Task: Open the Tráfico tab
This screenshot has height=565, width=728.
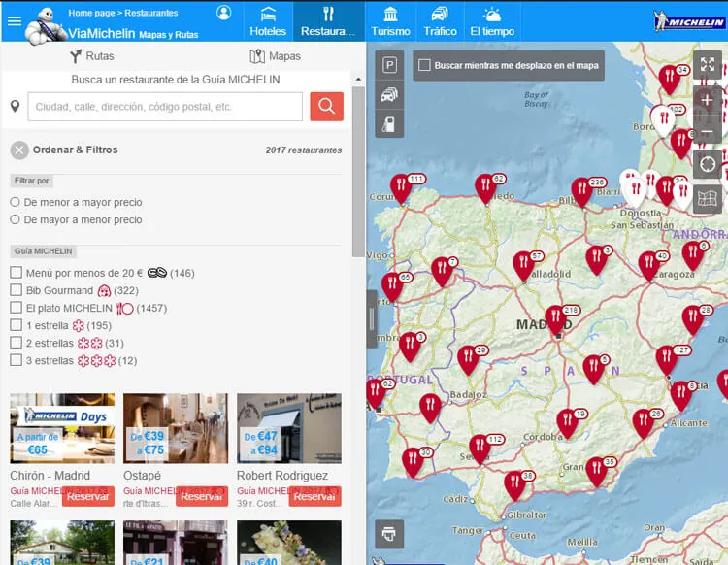Action: pyautogui.click(x=440, y=21)
